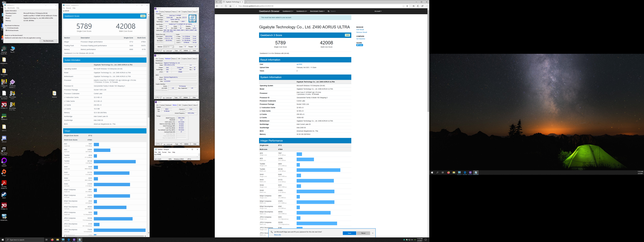Open Action Center notification icon in tray

click(426, 240)
